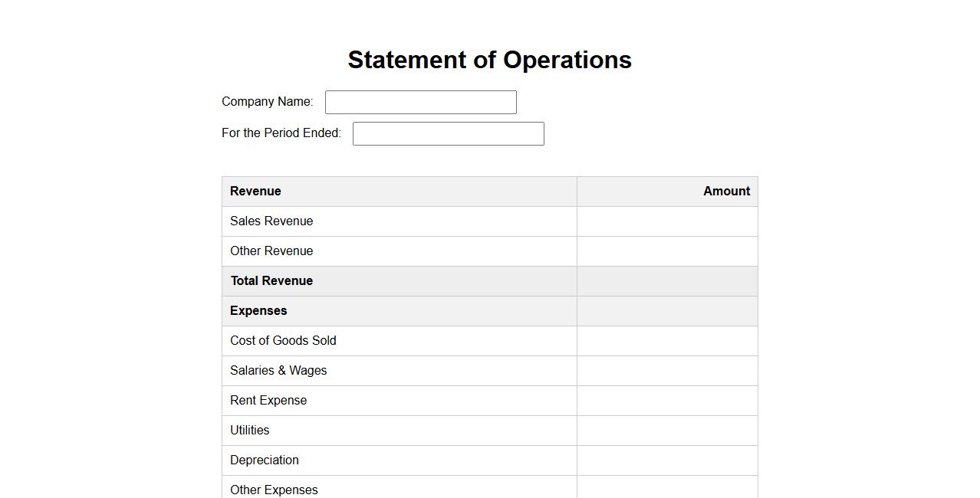Select the Total Revenue row label

coord(271,281)
